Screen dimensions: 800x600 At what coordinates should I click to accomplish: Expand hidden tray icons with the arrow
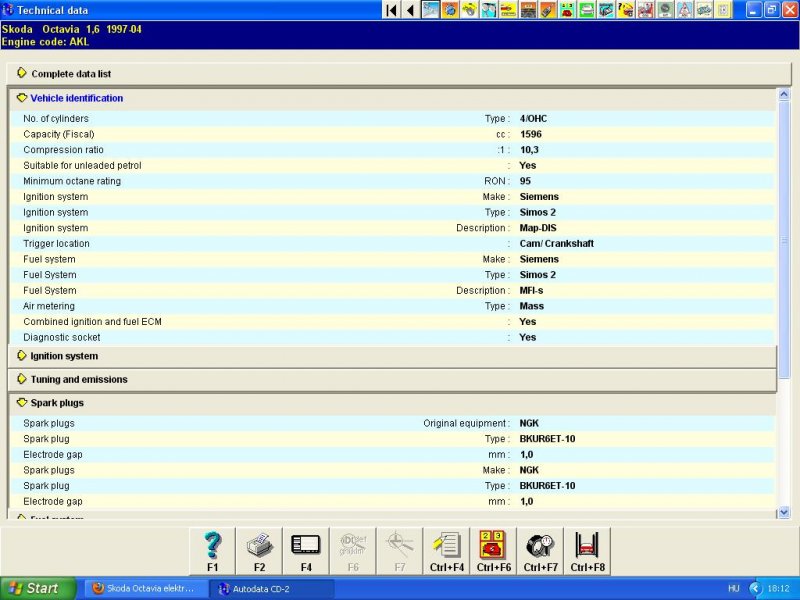[755, 588]
